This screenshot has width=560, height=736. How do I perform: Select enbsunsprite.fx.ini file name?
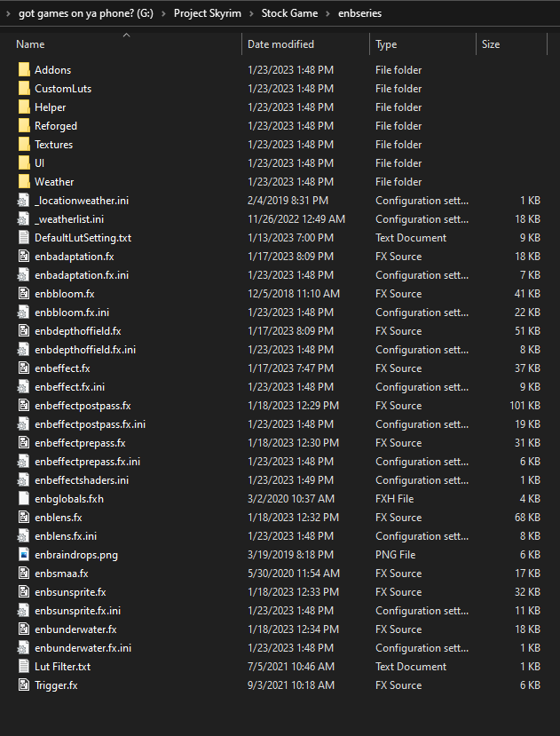click(x=77, y=611)
